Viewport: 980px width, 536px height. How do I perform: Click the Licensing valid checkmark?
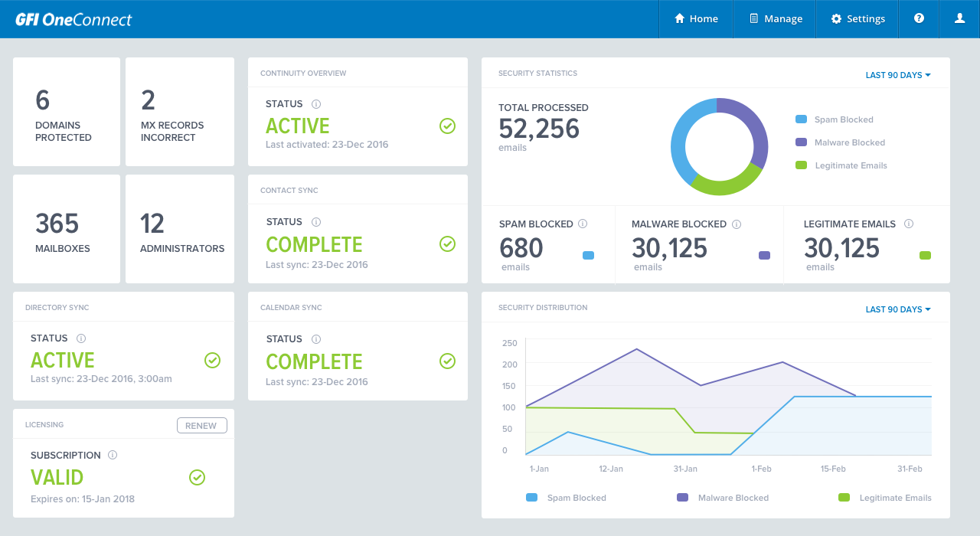pyautogui.click(x=197, y=478)
